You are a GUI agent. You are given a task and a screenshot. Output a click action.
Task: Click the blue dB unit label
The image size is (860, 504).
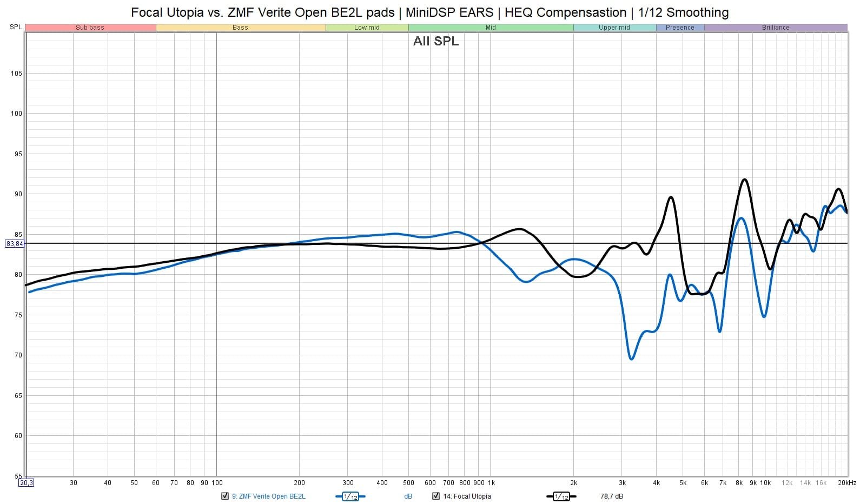tap(408, 496)
